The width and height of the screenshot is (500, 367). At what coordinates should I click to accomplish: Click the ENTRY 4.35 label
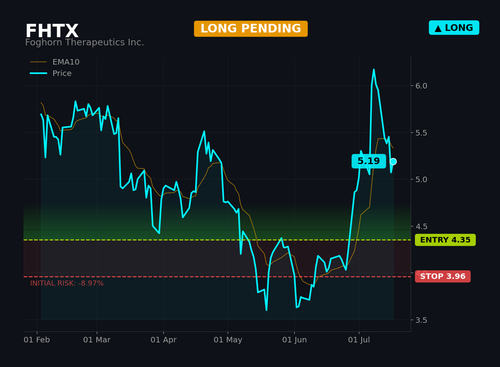(x=445, y=240)
